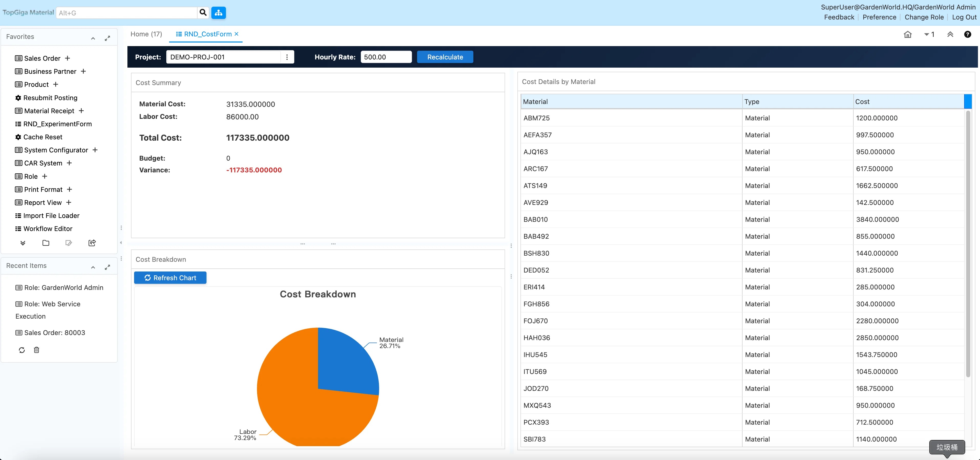The width and height of the screenshot is (980, 460).
Task: Open the menu tree icon
Action: 218,13
